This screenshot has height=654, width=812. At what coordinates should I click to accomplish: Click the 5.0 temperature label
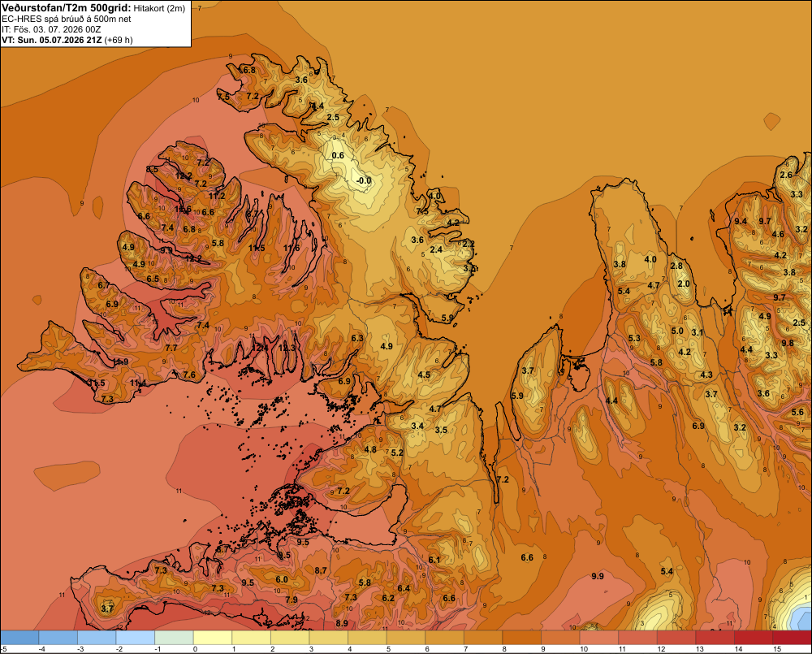[x=677, y=331]
